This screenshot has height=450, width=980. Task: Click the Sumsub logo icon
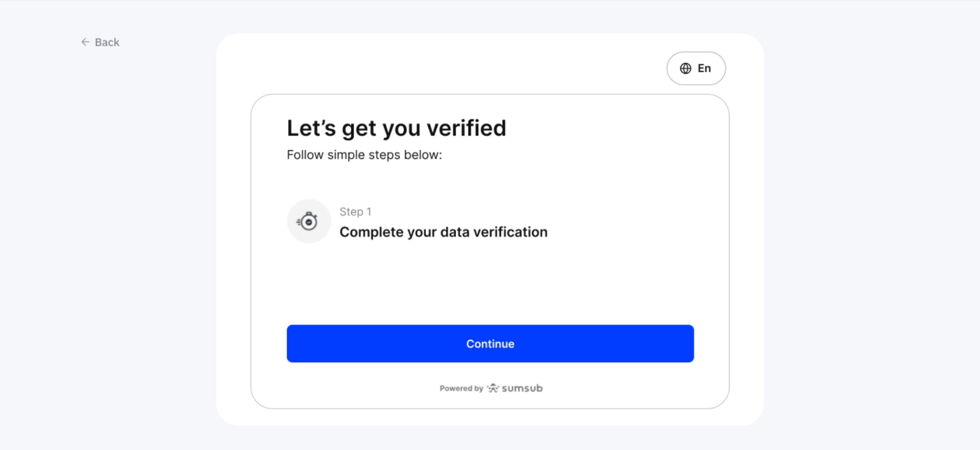click(x=493, y=388)
